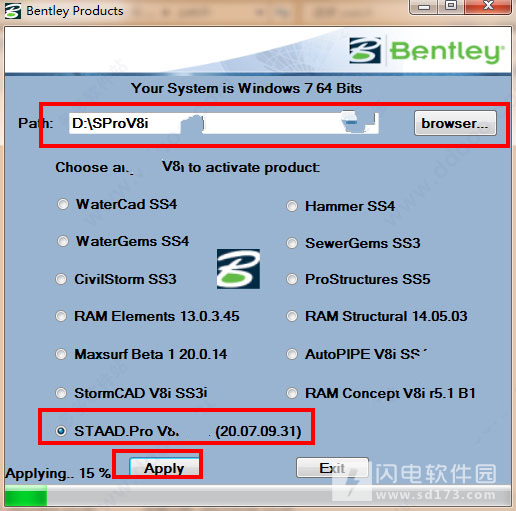The image size is (516, 511).
Task: Choose SewerGems SS3 product
Action: pos(292,243)
